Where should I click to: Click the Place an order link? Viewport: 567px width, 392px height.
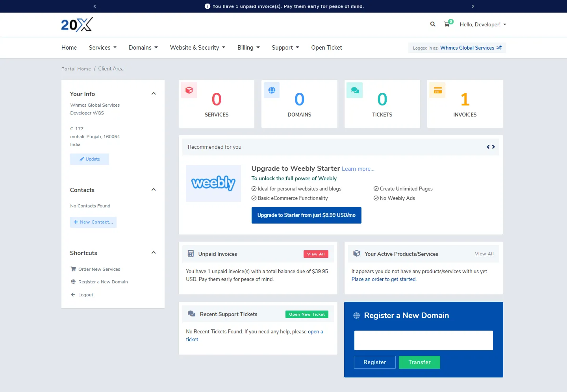(384, 279)
